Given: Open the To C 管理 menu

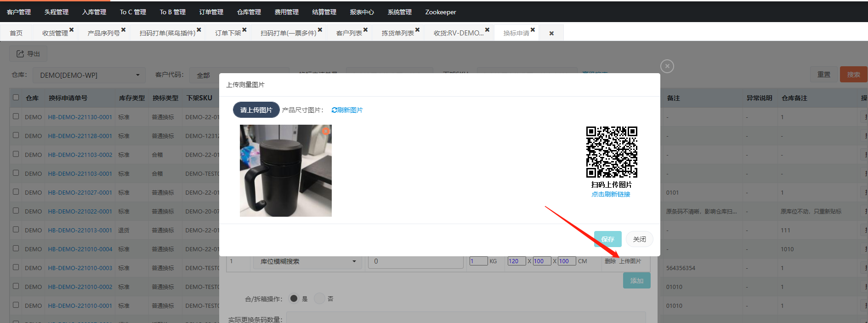Looking at the screenshot, I should (x=133, y=12).
